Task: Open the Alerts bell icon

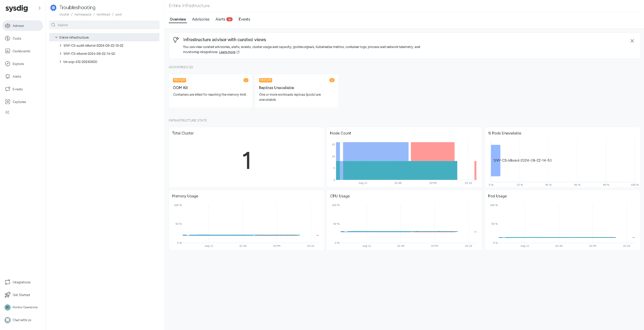Action: pos(8,76)
